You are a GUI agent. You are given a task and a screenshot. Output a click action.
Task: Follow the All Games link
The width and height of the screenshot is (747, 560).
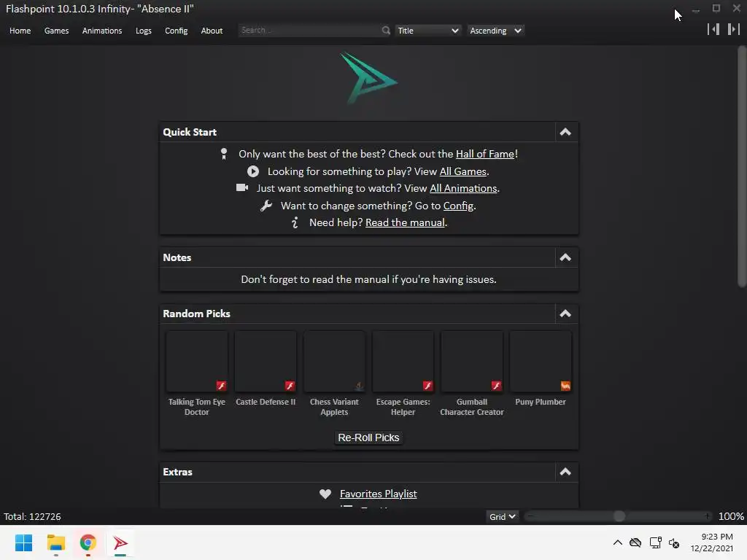coord(462,171)
